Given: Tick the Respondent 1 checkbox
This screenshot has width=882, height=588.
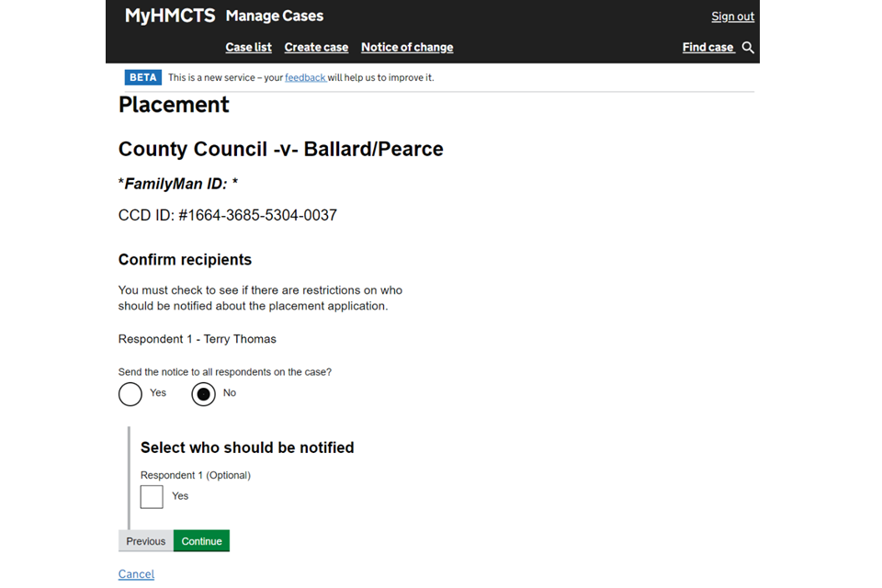Looking at the screenshot, I should [152, 497].
